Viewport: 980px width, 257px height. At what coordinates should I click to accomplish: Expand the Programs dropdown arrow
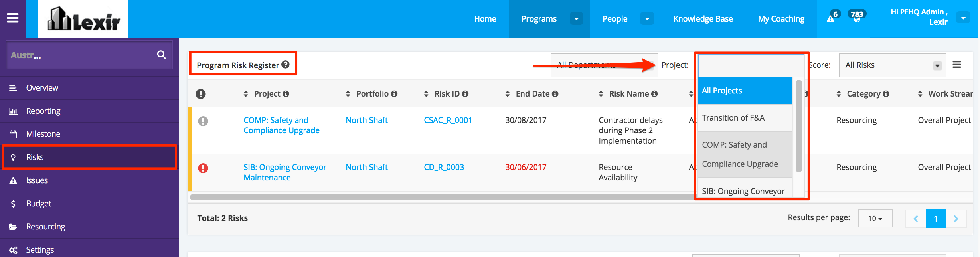pos(576,19)
